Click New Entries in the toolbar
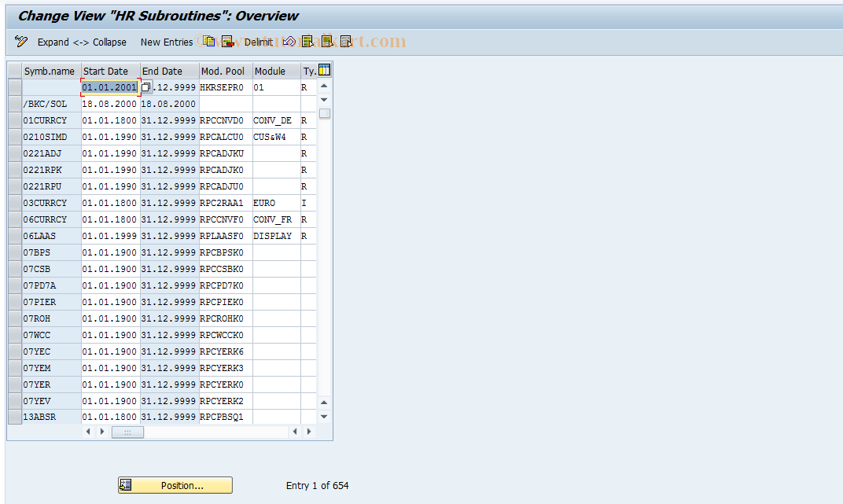This screenshot has width=843, height=504. click(x=167, y=42)
